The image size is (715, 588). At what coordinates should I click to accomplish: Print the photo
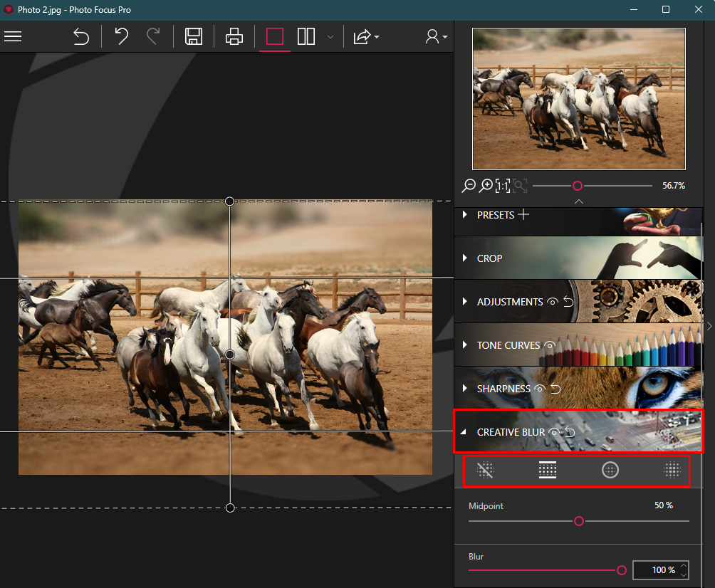[x=234, y=36]
